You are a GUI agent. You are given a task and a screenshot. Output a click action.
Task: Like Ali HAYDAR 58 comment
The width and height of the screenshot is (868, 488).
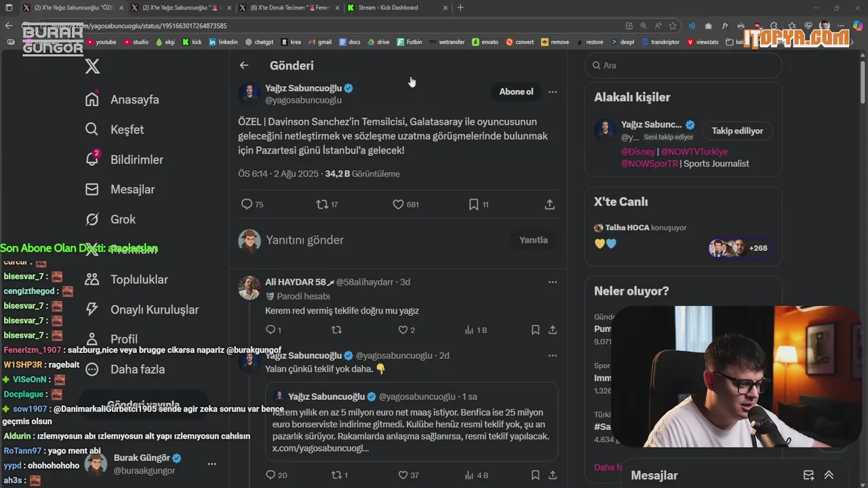(406, 330)
